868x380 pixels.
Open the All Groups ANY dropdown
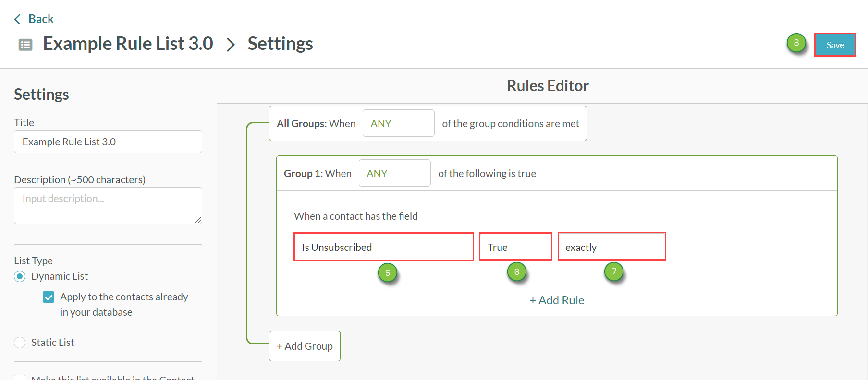tap(399, 123)
